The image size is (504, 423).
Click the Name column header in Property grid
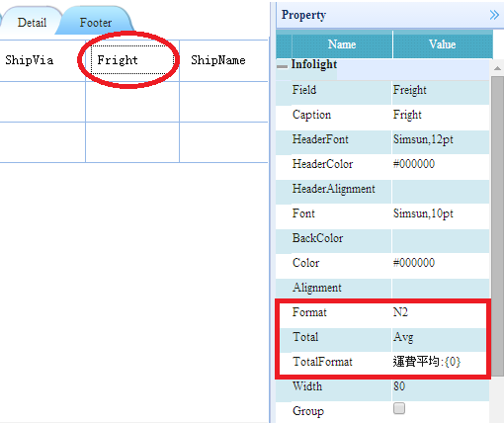[342, 44]
